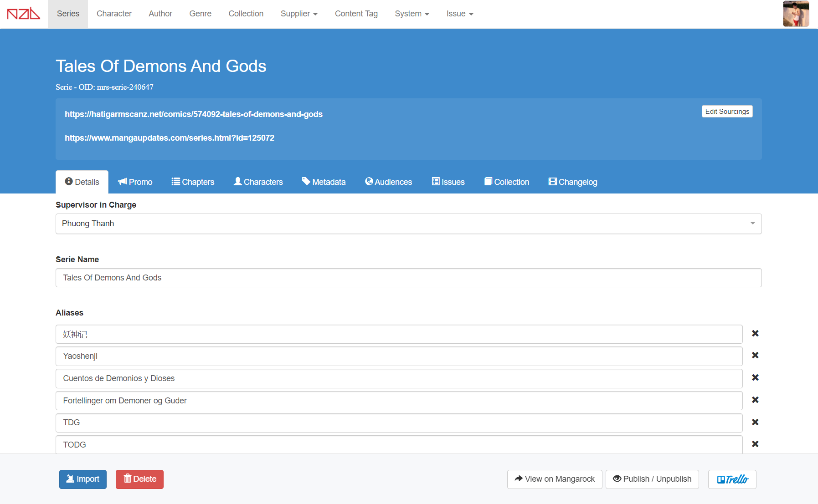The width and height of the screenshot is (818, 504).
Task: Remove the Yaoshenji alias
Action: (x=755, y=356)
